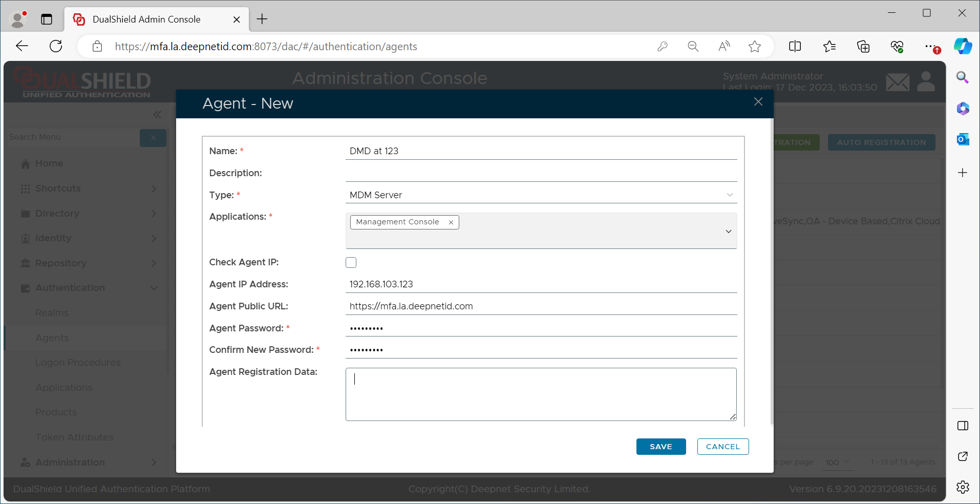Cancel the new agent dialog

[x=722, y=447]
